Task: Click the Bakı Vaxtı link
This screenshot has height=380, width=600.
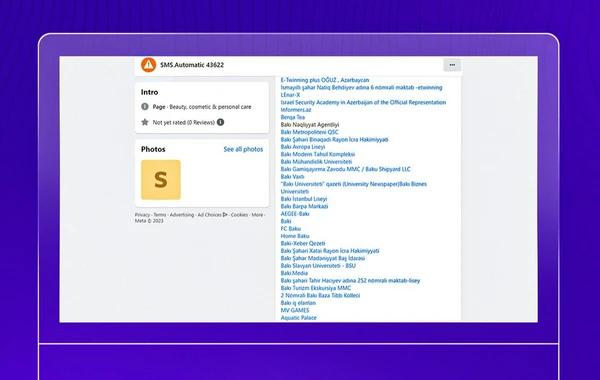Action: (292, 176)
